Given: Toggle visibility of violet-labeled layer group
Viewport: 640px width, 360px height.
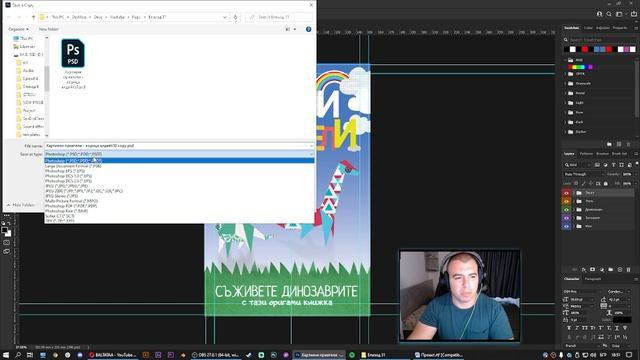Looking at the screenshot, I should (x=566, y=218).
